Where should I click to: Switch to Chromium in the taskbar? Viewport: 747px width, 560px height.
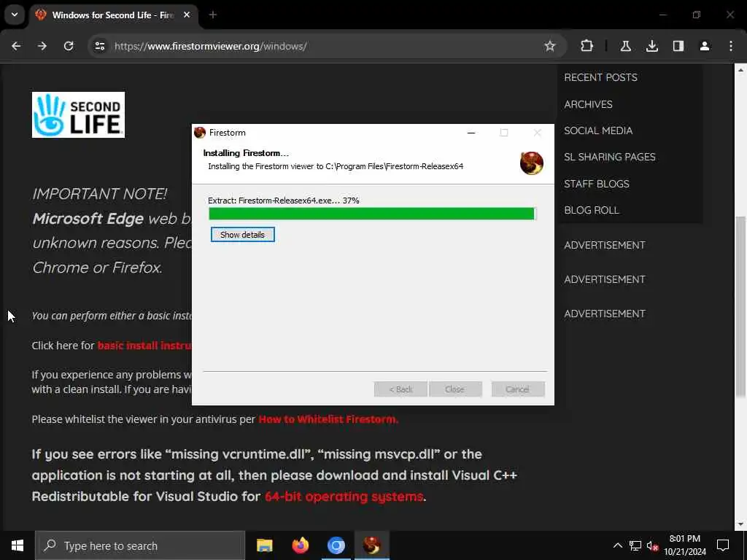(336, 545)
